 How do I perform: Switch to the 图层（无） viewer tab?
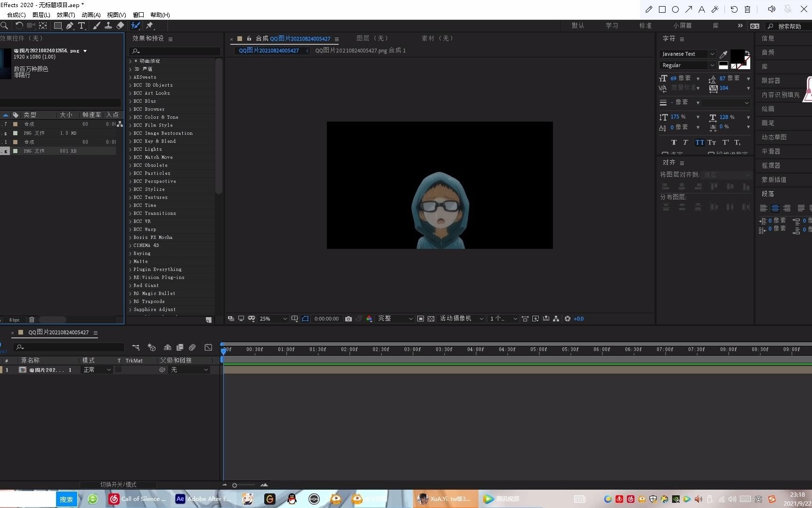click(x=373, y=38)
